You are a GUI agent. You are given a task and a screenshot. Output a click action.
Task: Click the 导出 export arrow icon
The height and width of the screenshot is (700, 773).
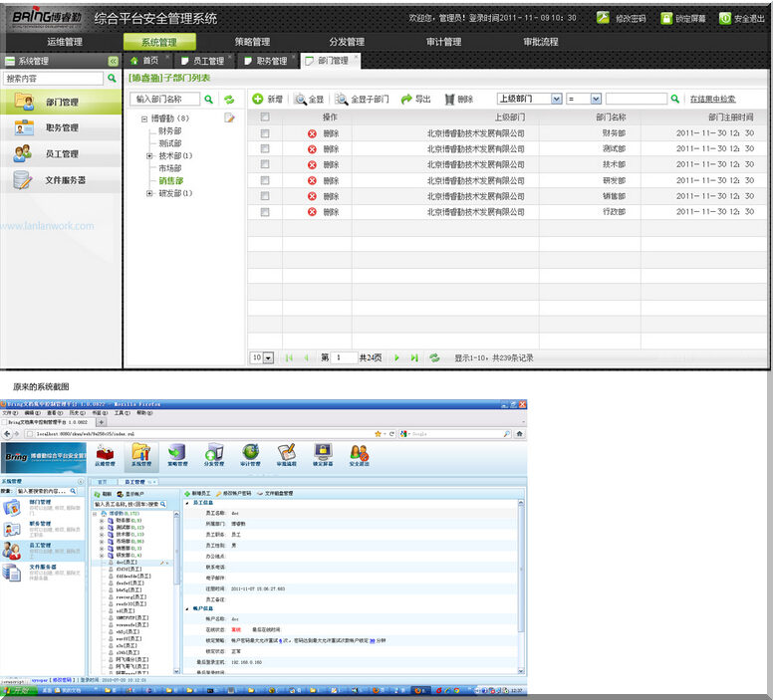point(406,100)
